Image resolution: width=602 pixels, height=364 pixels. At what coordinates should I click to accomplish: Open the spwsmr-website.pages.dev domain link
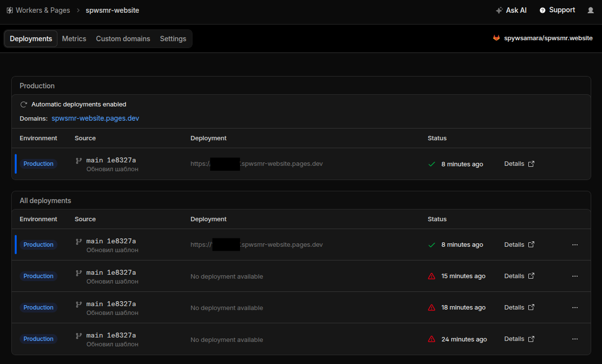click(95, 118)
